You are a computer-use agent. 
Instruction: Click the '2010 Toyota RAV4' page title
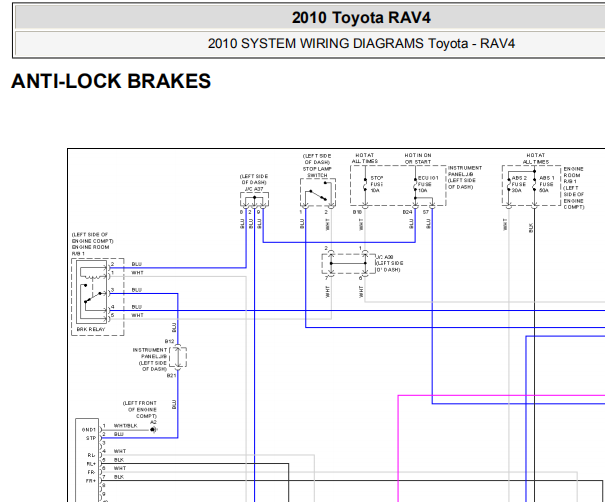(x=361, y=18)
